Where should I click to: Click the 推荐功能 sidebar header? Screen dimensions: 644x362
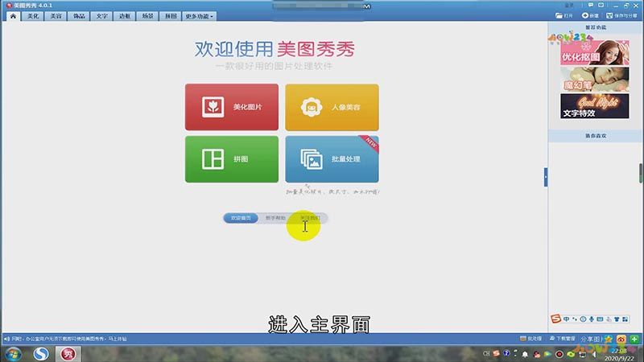point(596,27)
